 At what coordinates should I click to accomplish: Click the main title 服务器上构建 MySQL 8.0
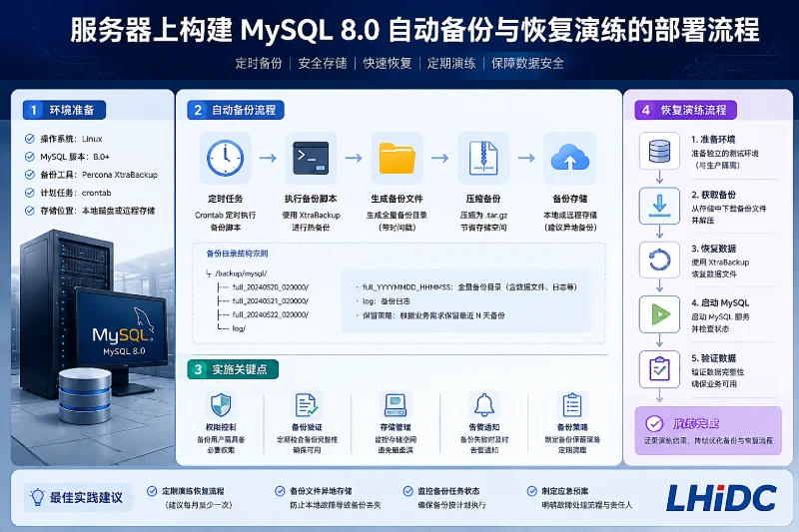[225, 30]
